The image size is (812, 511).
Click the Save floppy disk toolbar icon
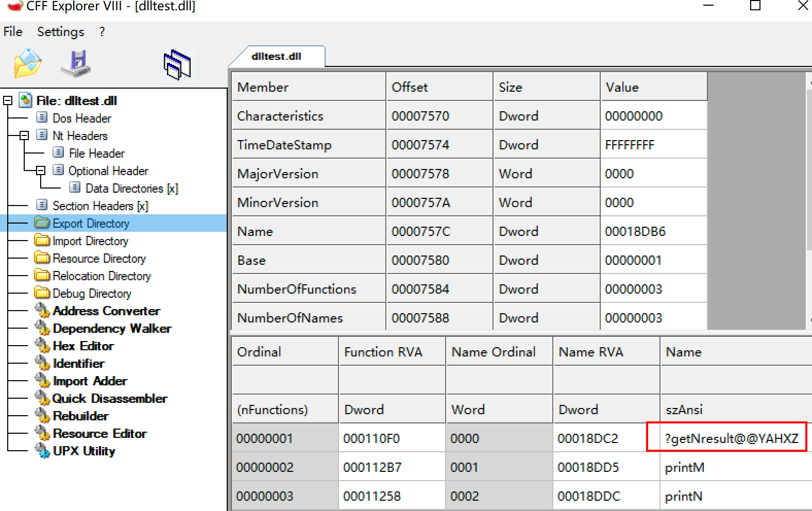pyautogui.click(x=76, y=64)
